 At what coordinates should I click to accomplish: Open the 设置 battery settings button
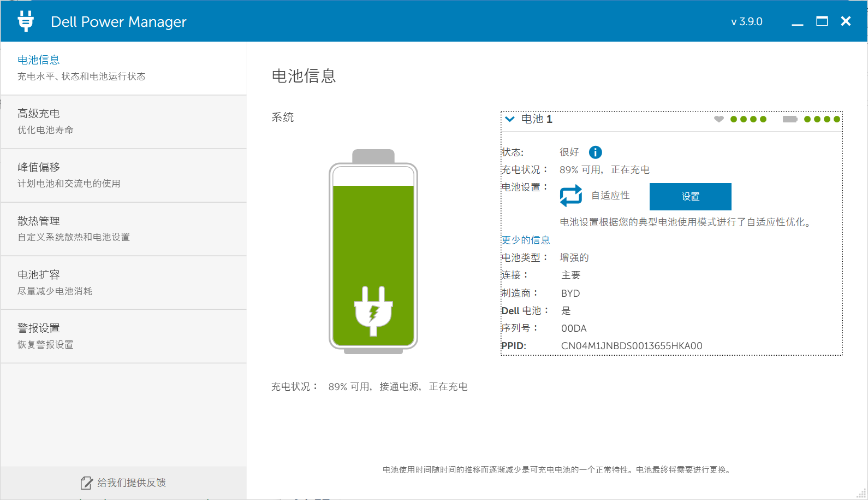tap(690, 197)
